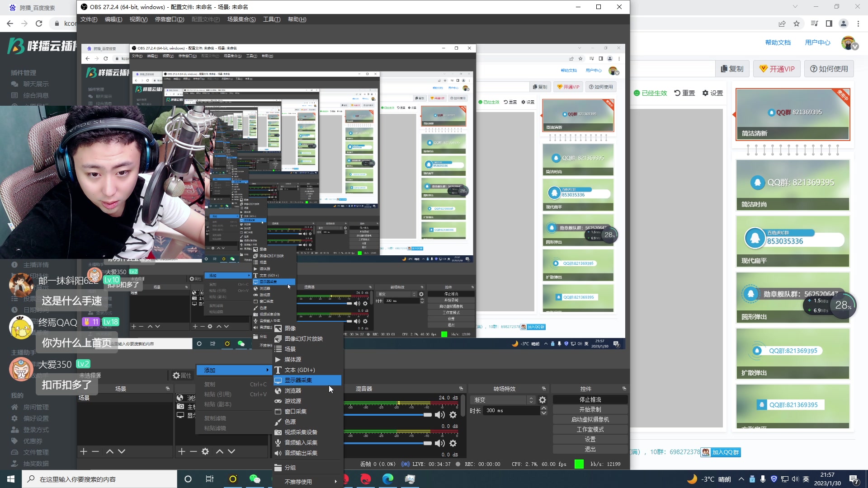This screenshot has width=868, height=488.
Task: Click the 属性 gear button above sources
Action: point(182,375)
